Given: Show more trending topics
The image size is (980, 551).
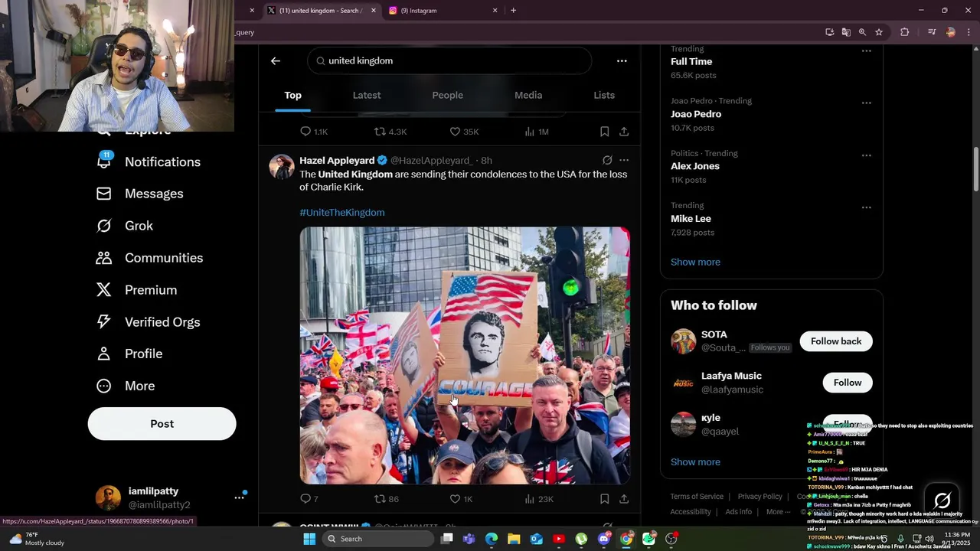Looking at the screenshot, I should (x=695, y=262).
